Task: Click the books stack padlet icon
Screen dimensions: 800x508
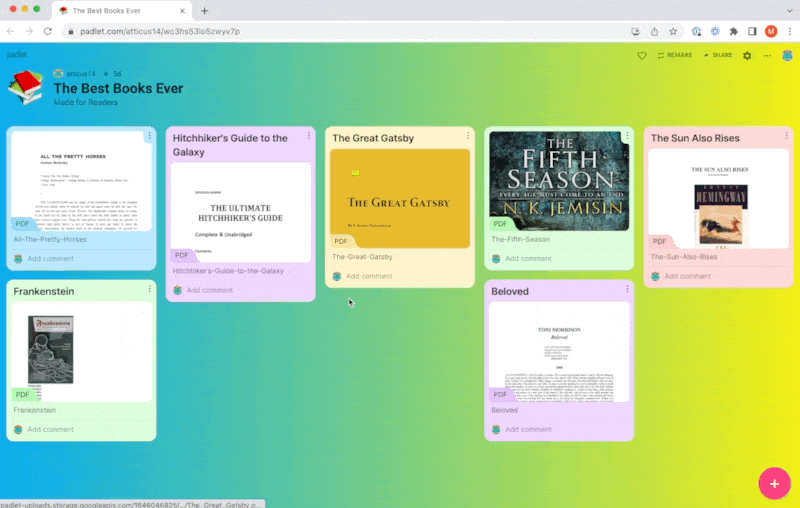Action: pyautogui.click(x=26, y=88)
